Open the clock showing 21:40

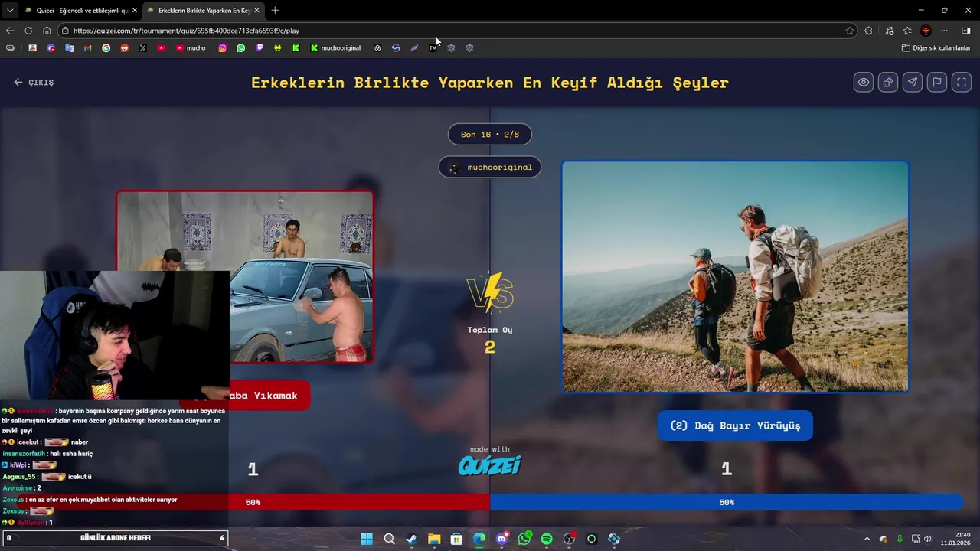pos(956,539)
